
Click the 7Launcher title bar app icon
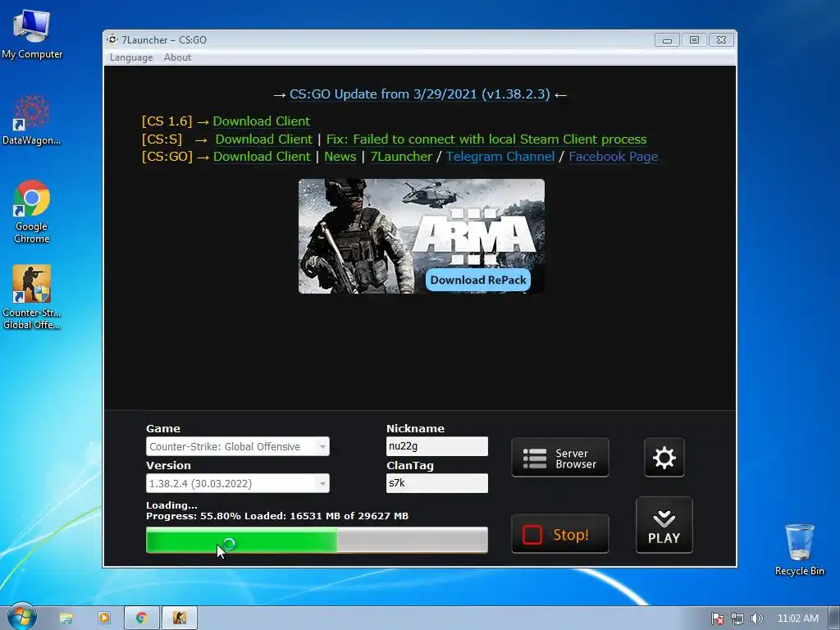(x=112, y=39)
